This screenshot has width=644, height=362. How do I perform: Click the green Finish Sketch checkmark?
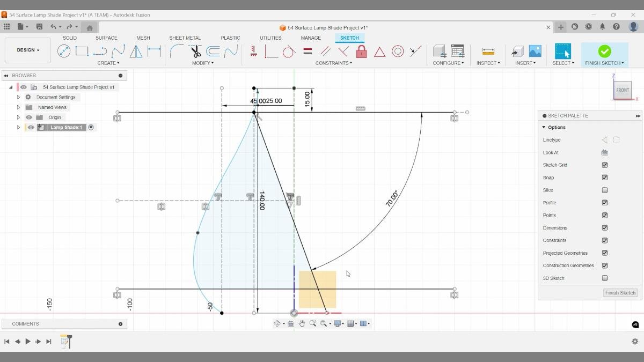(604, 51)
